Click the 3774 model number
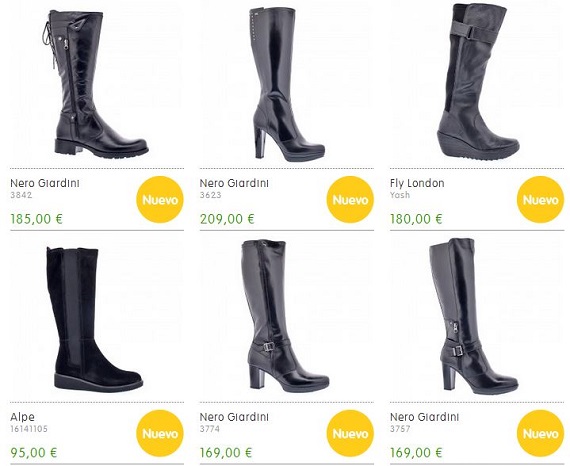Screen dimensions: 570x466 (210, 429)
